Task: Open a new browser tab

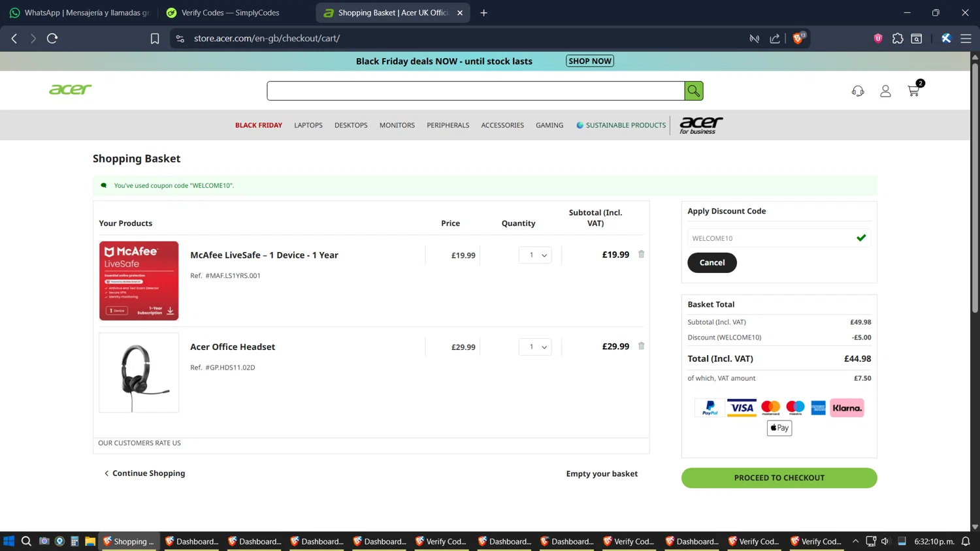Action: [483, 12]
